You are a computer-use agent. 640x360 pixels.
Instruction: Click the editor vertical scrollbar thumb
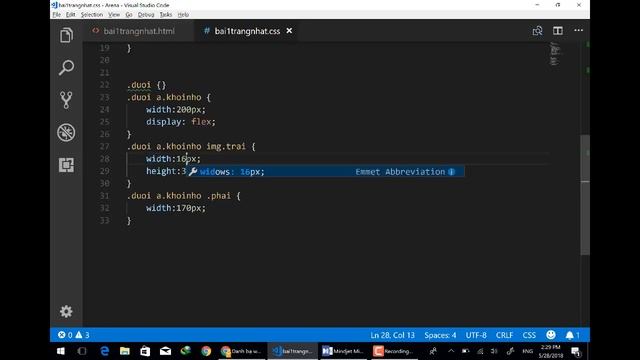click(x=585, y=195)
